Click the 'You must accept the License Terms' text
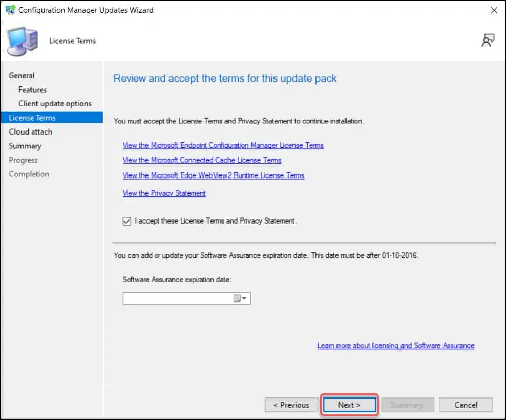Image resolution: width=506 pixels, height=420 pixels. (x=239, y=121)
